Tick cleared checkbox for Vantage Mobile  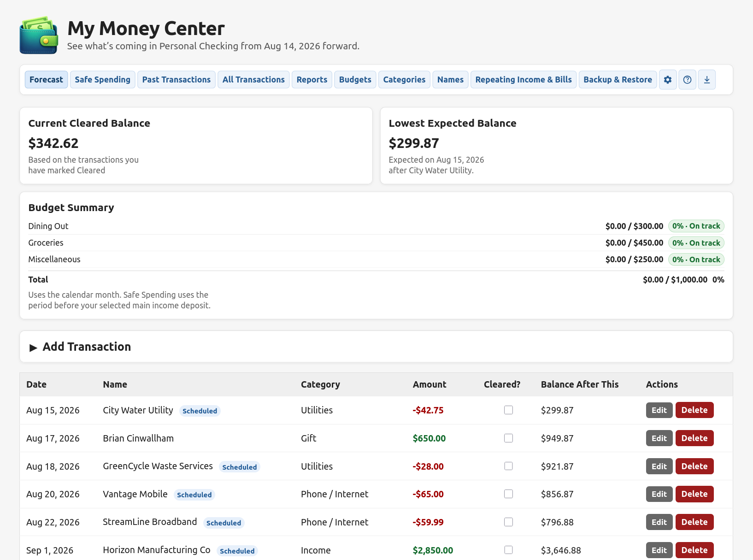508,494
